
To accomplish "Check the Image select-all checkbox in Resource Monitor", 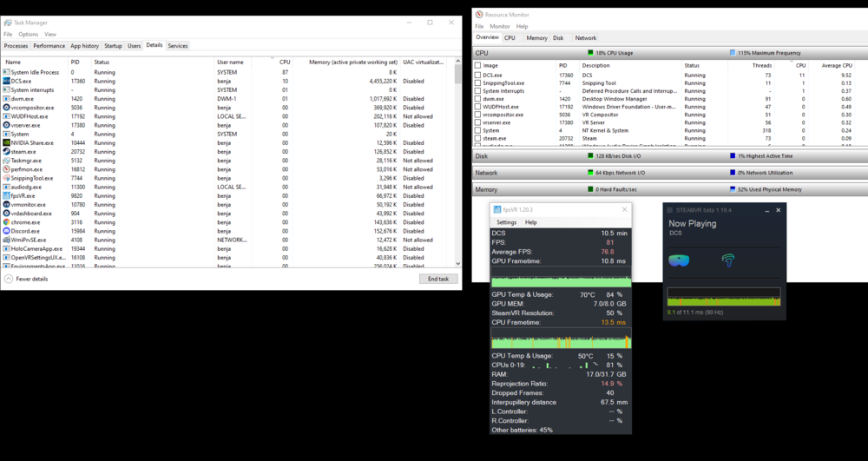I will [x=477, y=65].
